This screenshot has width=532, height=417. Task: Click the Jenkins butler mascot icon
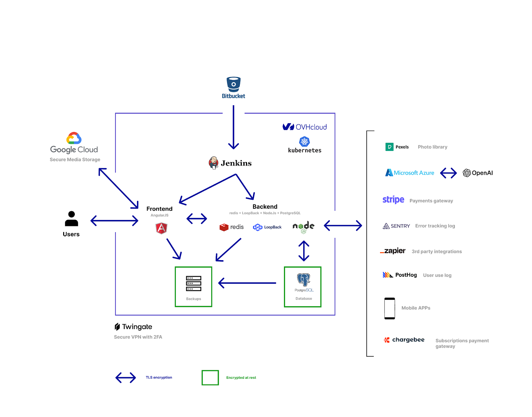coord(213,163)
